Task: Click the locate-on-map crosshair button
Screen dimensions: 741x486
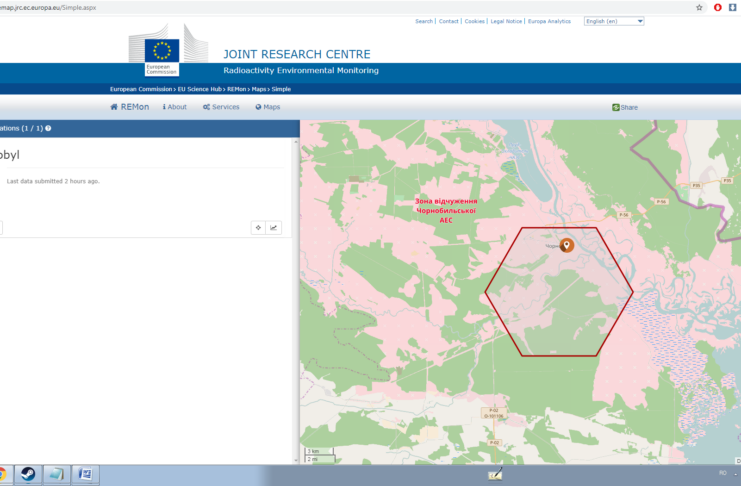Action: click(x=258, y=227)
